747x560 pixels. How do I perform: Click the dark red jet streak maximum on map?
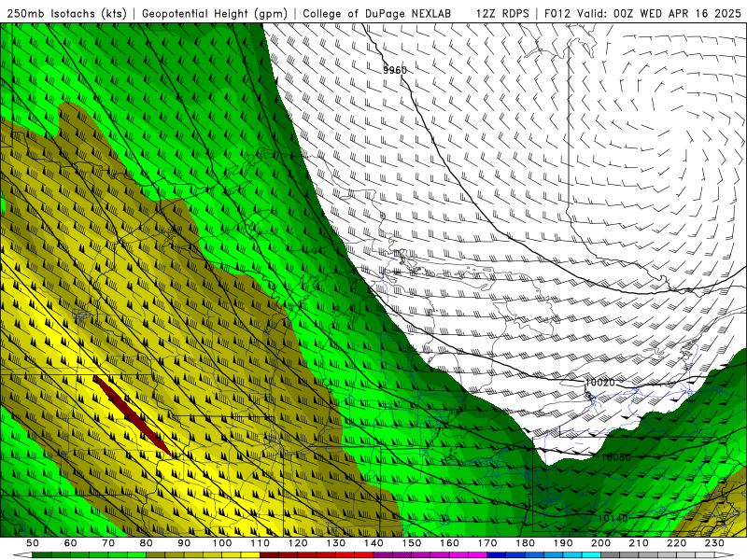(x=132, y=415)
